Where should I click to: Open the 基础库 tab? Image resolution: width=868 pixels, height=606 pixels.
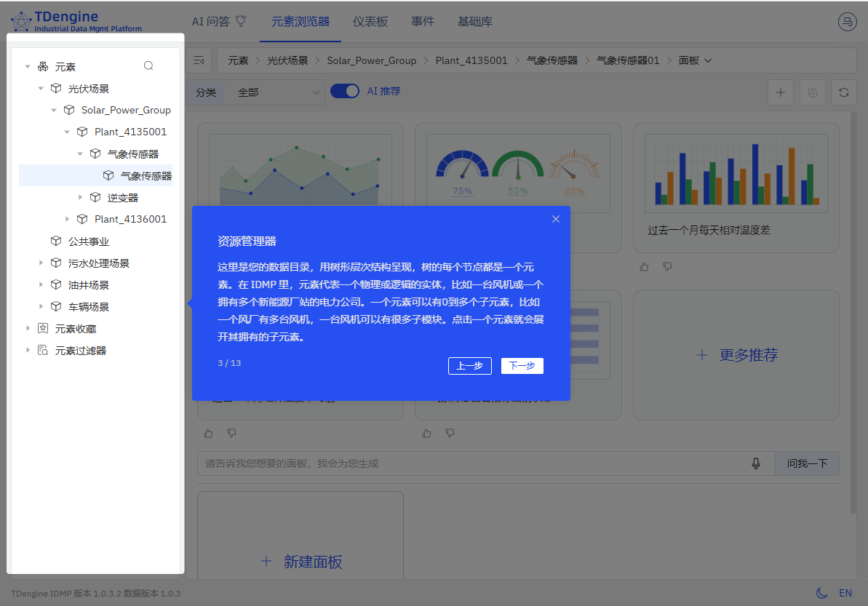coord(475,22)
